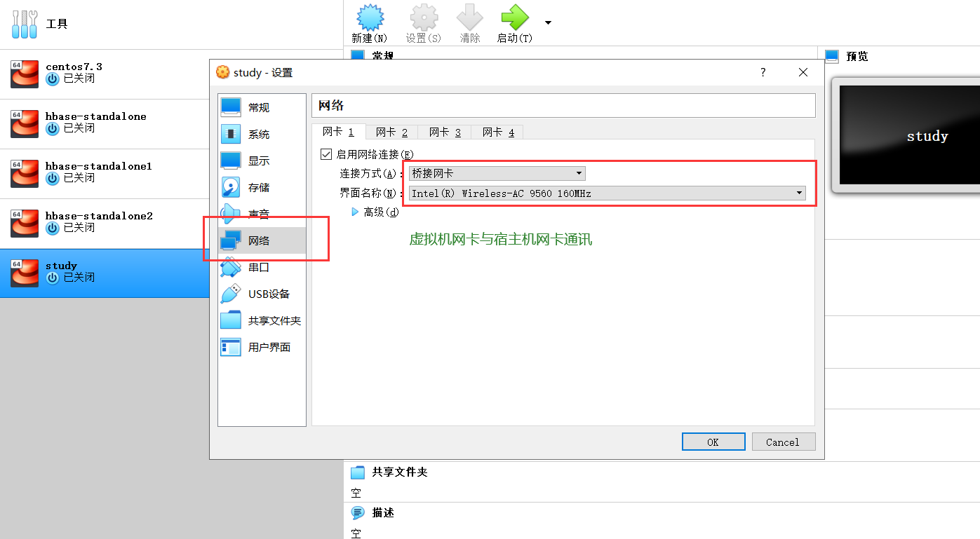Viewport: 980px width, 539px height.
Task: Uncheck 启用网络连接 checkbox
Action: tap(326, 153)
